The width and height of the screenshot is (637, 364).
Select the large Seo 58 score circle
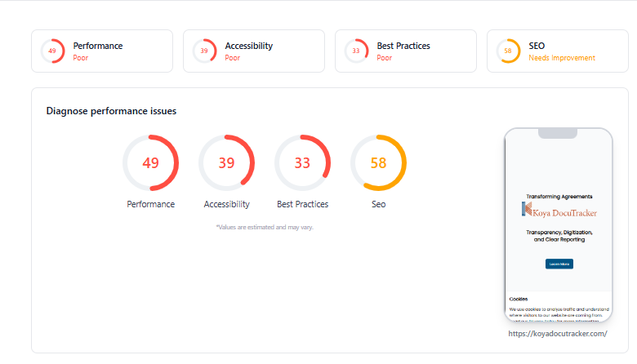click(379, 162)
